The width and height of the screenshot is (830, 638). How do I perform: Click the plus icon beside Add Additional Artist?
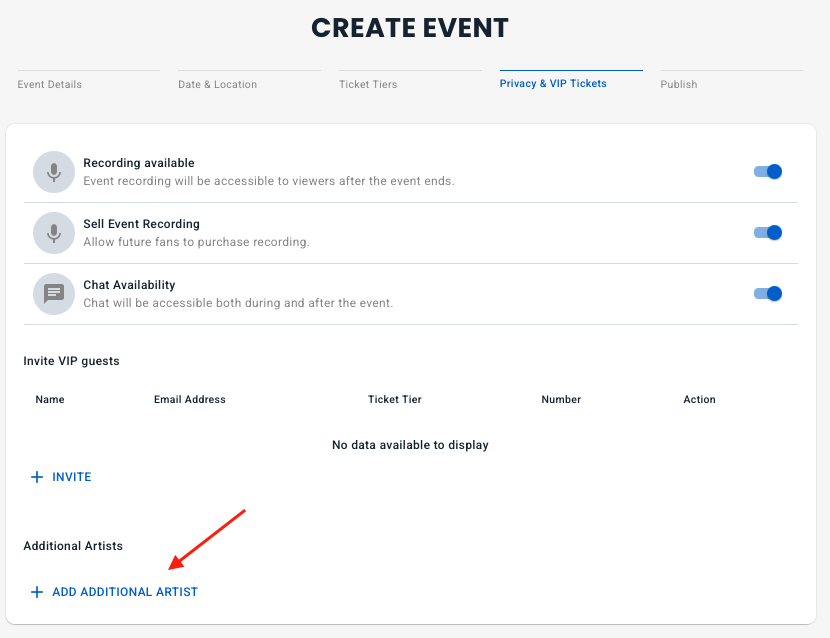click(37, 592)
